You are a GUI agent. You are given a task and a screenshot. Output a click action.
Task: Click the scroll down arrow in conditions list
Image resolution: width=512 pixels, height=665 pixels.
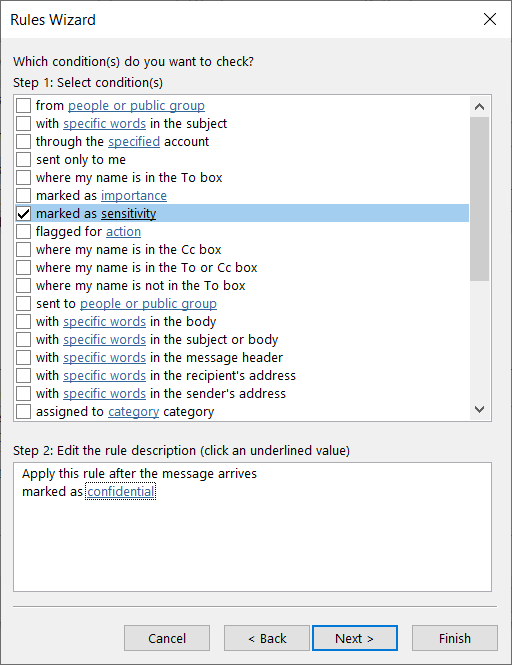tap(479, 409)
